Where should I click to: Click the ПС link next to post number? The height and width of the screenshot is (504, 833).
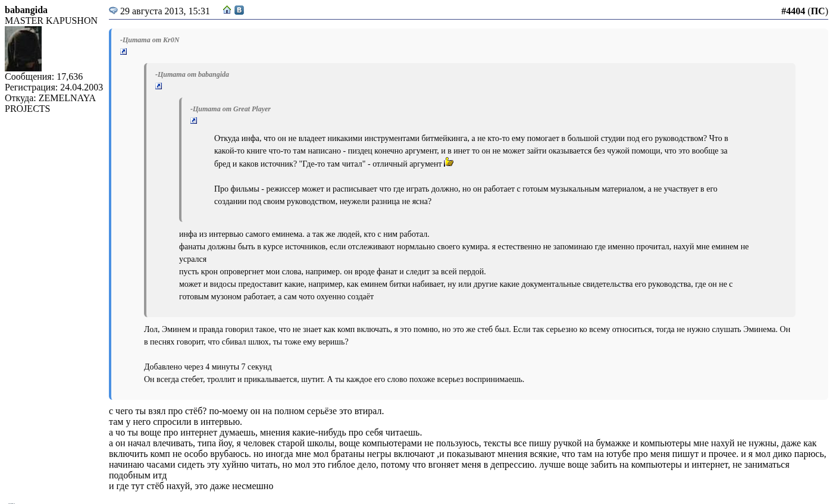(x=818, y=11)
